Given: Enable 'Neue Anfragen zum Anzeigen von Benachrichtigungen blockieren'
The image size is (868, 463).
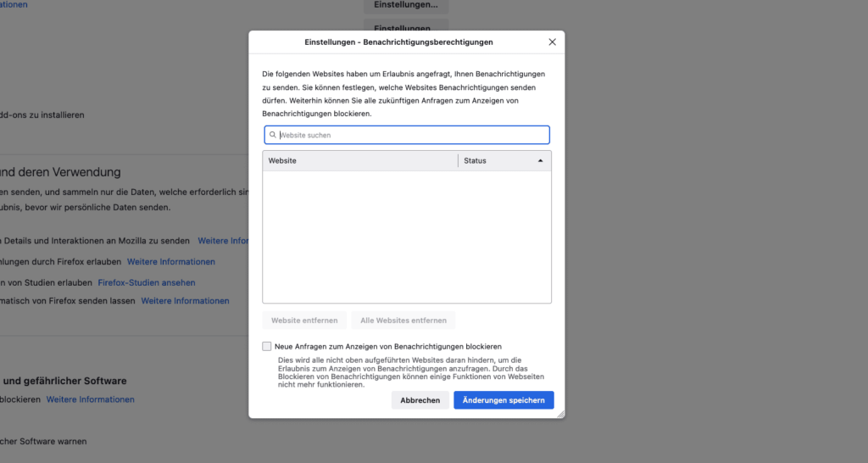Looking at the screenshot, I should [267, 346].
